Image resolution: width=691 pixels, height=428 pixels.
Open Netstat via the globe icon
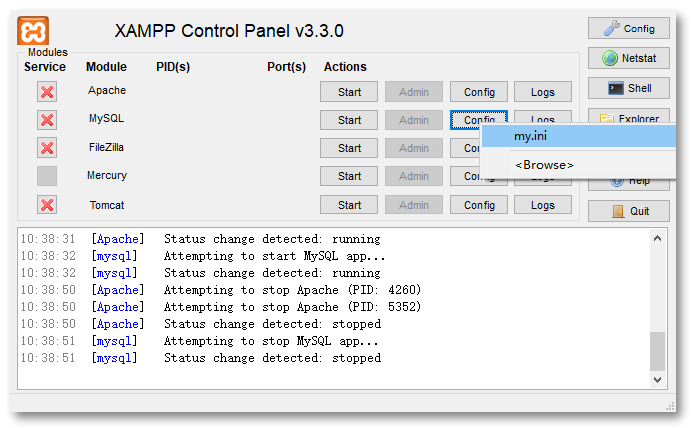pos(628,58)
